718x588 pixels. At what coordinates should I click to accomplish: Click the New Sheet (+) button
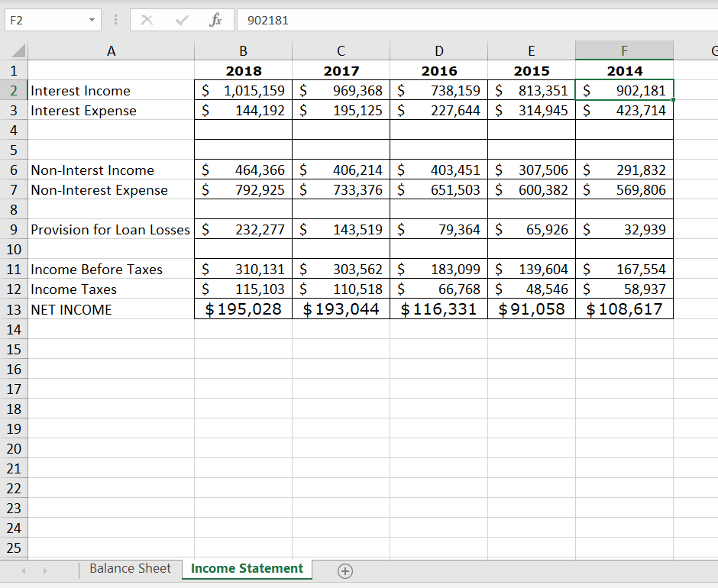(x=344, y=570)
